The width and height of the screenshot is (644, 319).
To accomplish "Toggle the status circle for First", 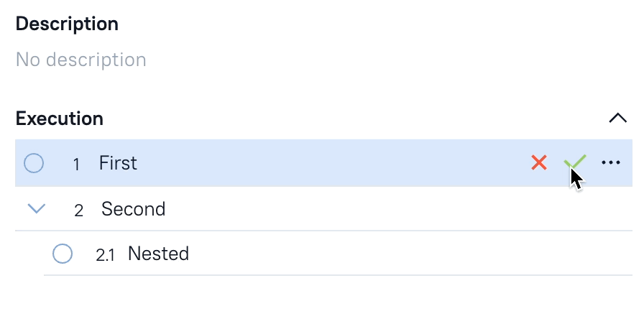I will coord(34,163).
